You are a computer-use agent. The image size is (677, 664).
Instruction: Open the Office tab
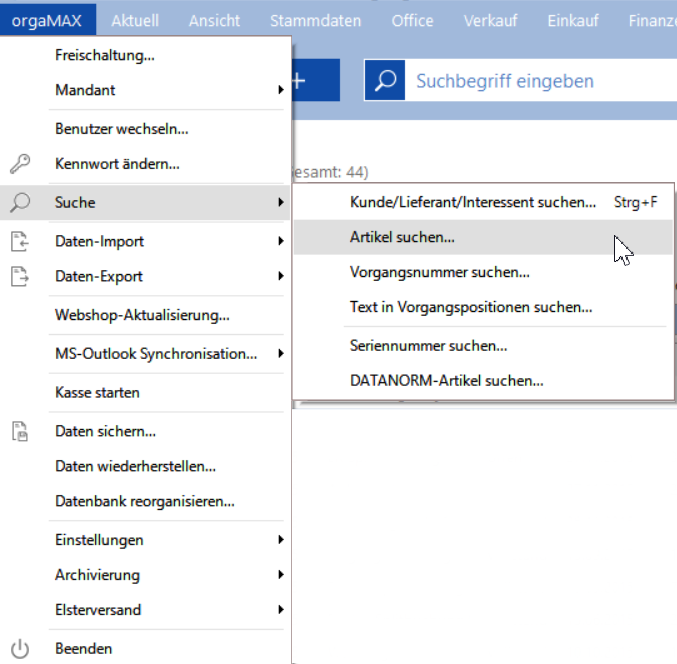tap(412, 20)
